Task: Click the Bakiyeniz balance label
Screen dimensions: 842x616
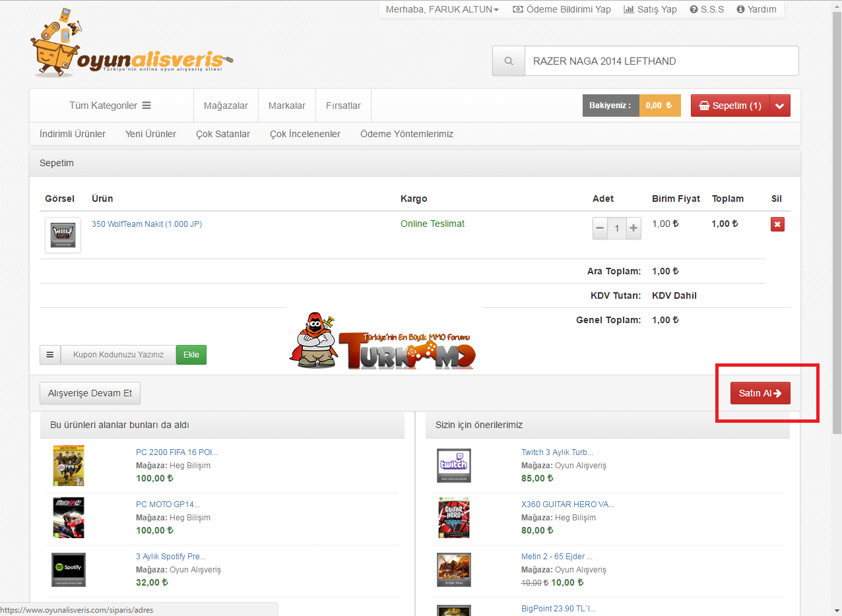Action: coord(611,106)
